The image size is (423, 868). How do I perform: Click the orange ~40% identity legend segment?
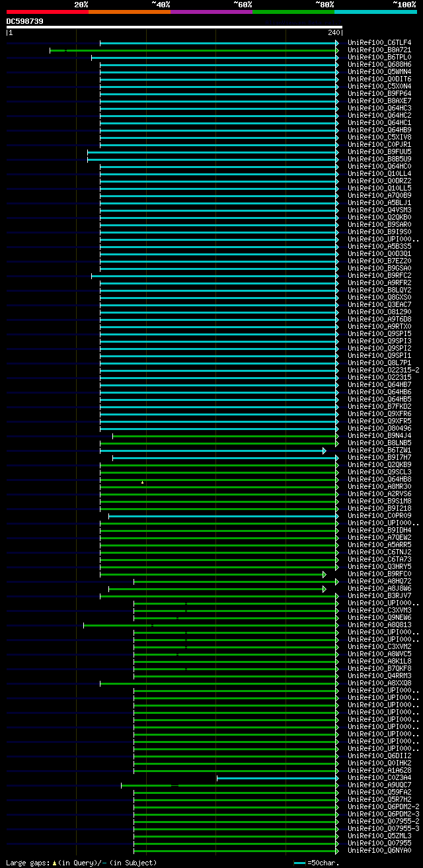(x=130, y=11)
